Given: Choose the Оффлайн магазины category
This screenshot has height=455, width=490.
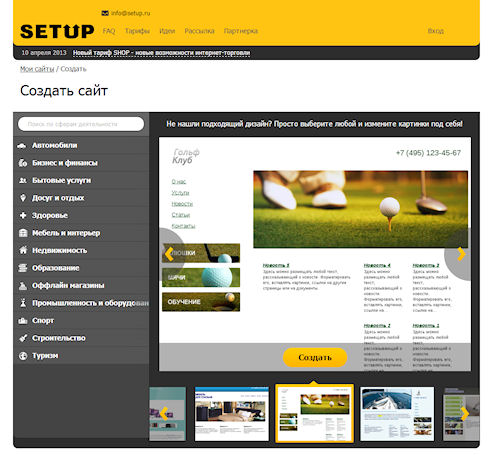Looking at the screenshot, I should [x=81, y=286].
